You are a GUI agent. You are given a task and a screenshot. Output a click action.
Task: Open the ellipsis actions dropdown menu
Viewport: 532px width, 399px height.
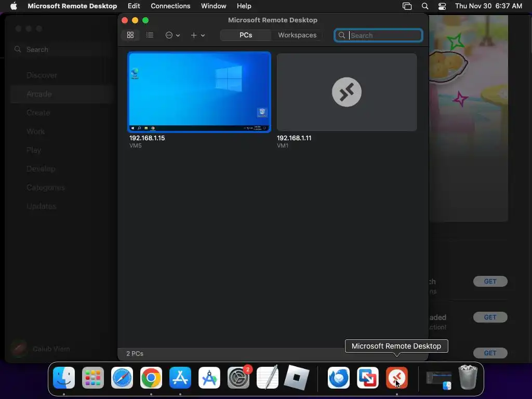(172, 35)
